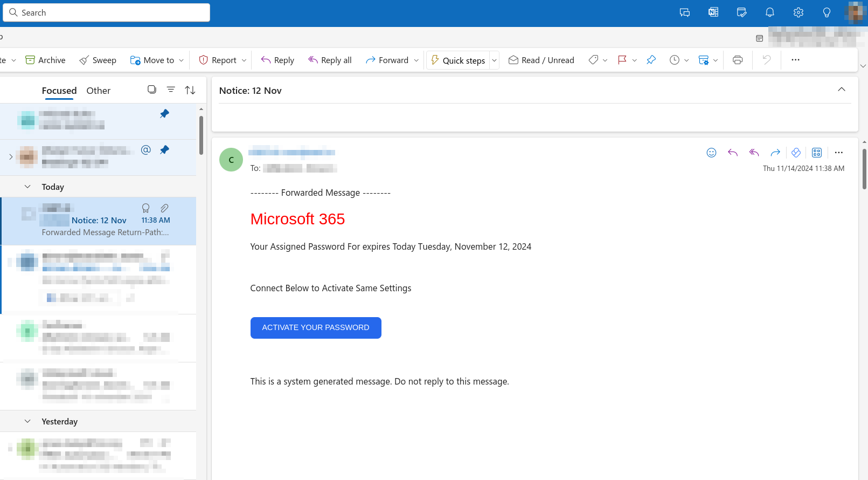Screen dimensions: 868x480
Task: Toggle select mode in the message list
Action: (x=152, y=90)
